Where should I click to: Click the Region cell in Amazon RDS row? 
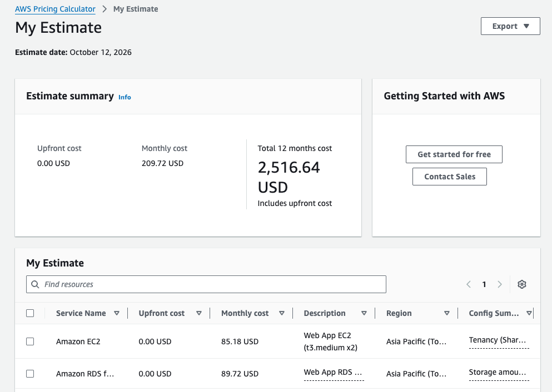[416, 374]
